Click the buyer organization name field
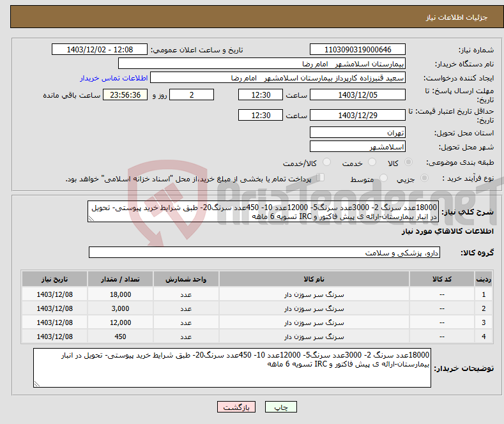 [262, 64]
